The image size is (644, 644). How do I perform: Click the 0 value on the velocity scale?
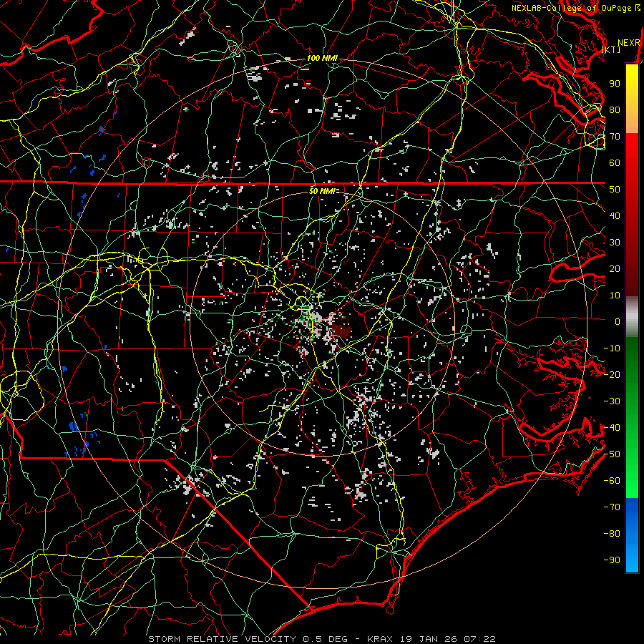618,322
